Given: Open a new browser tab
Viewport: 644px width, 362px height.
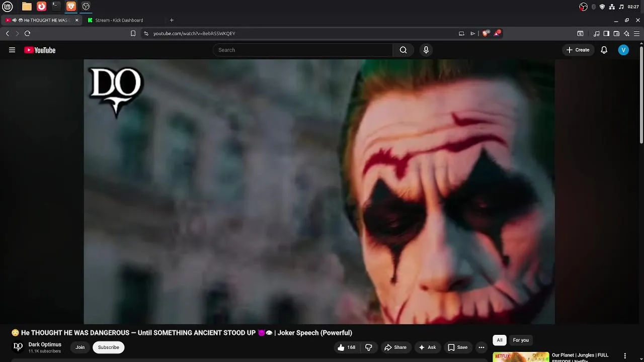Looking at the screenshot, I should (x=172, y=20).
